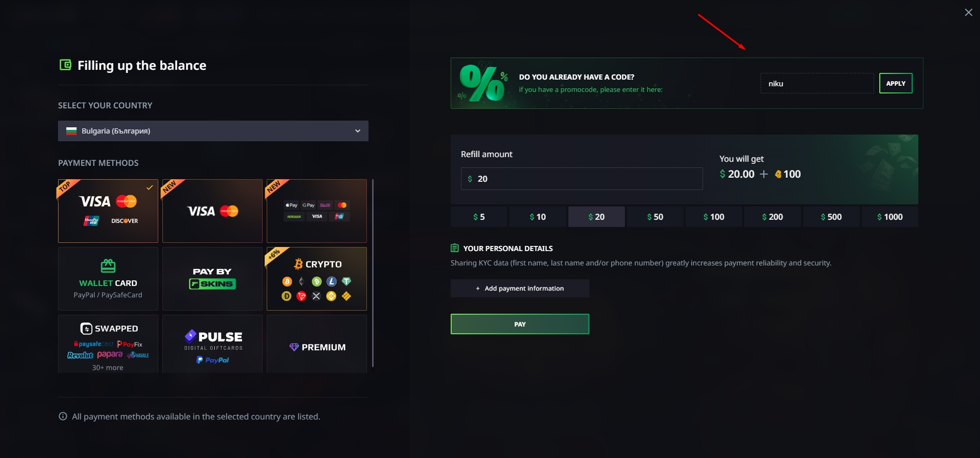
Task: Pick the Wallet Card PayPal/PaySafeCard method
Action: click(x=108, y=279)
